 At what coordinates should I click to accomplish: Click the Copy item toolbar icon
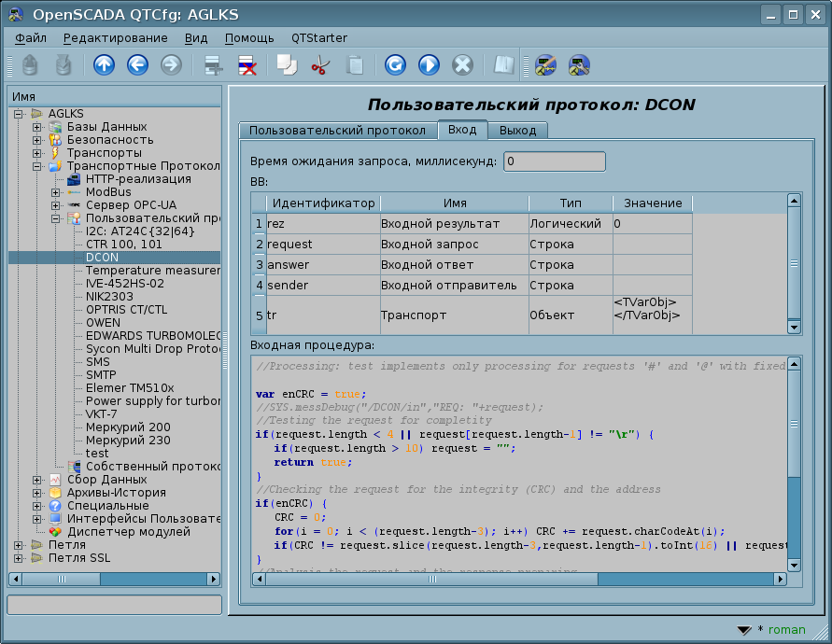coord(286,64)
